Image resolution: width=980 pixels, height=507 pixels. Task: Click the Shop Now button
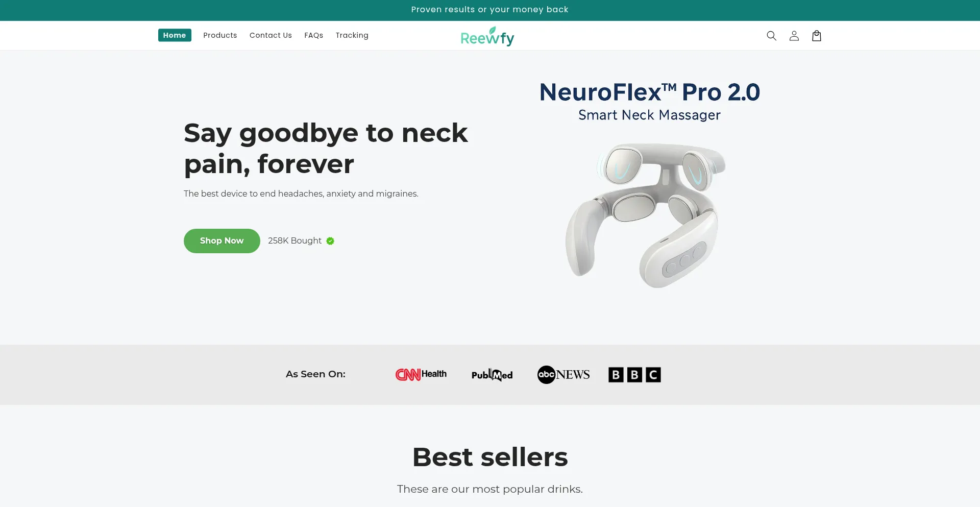click(222, 241)
